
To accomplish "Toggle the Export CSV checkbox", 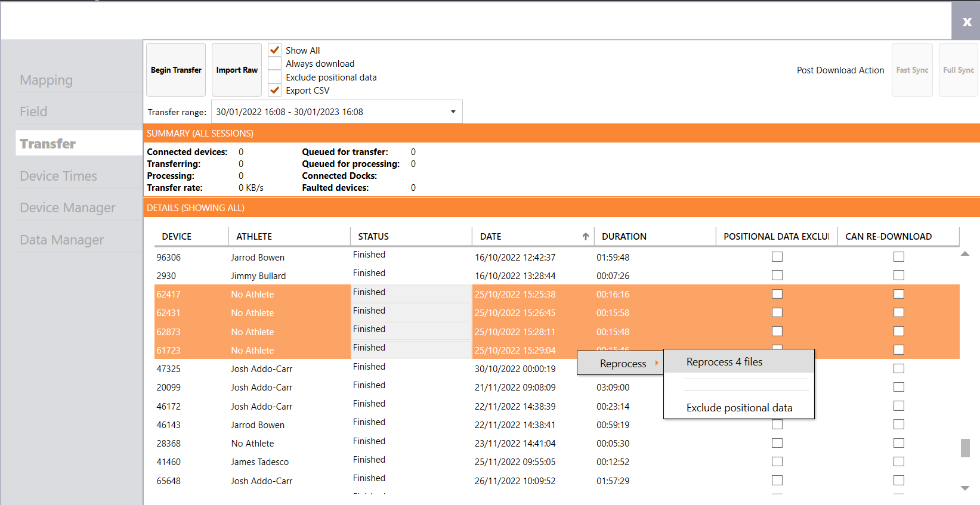I will point(275,91).
